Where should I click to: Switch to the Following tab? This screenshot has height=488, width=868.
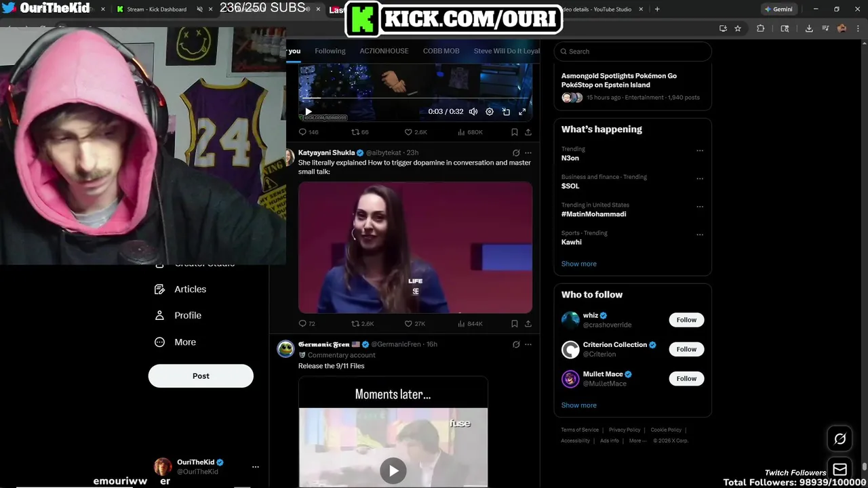pyautogui.click(x=330, y=51)
